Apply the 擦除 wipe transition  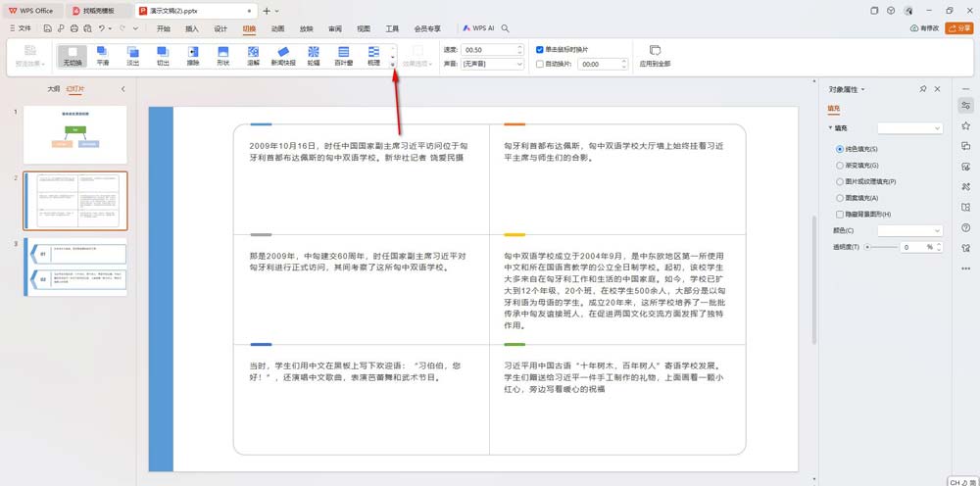click(x=193, y=56)
